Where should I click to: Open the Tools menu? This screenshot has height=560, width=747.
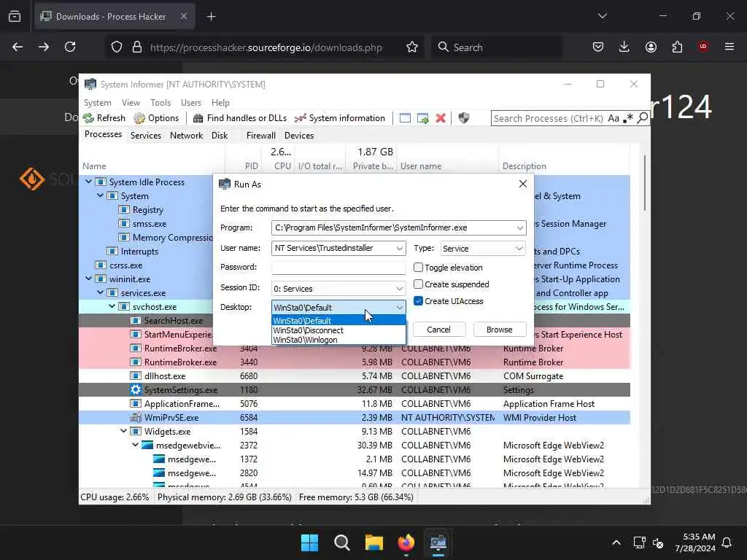click(160, 103)
